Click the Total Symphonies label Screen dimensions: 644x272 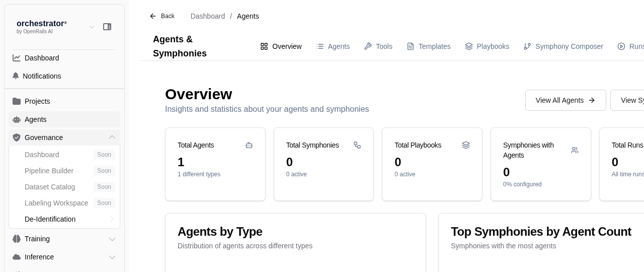(312, 145)
